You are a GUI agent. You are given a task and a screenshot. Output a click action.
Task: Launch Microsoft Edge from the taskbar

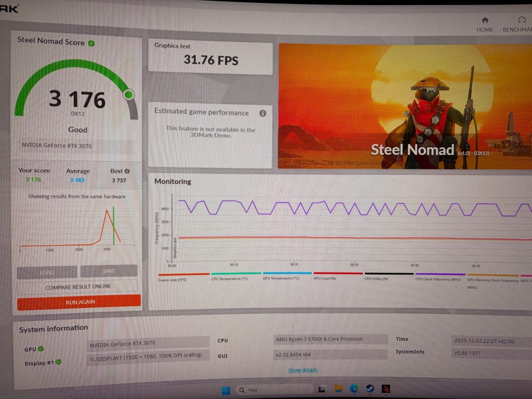[x=354, y=388]
